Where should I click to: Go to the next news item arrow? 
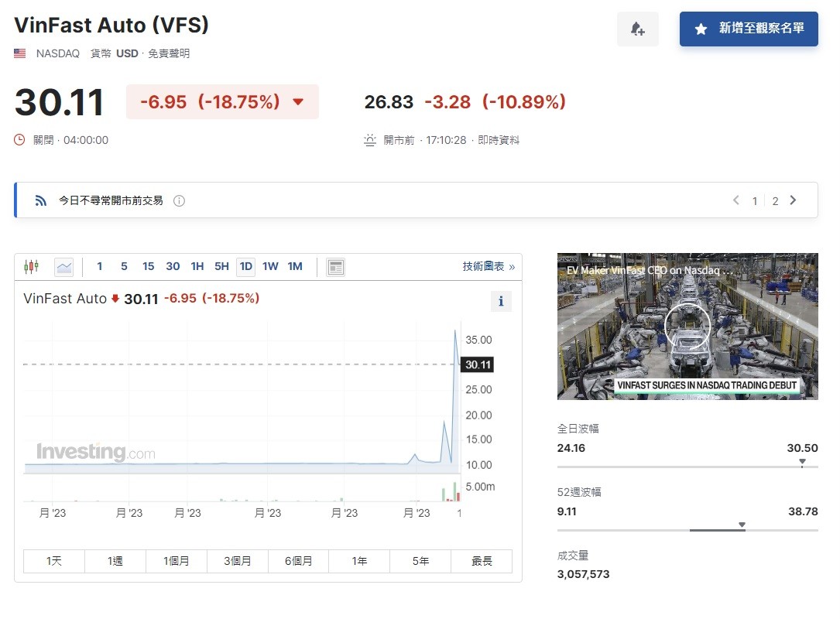[793, 200]
